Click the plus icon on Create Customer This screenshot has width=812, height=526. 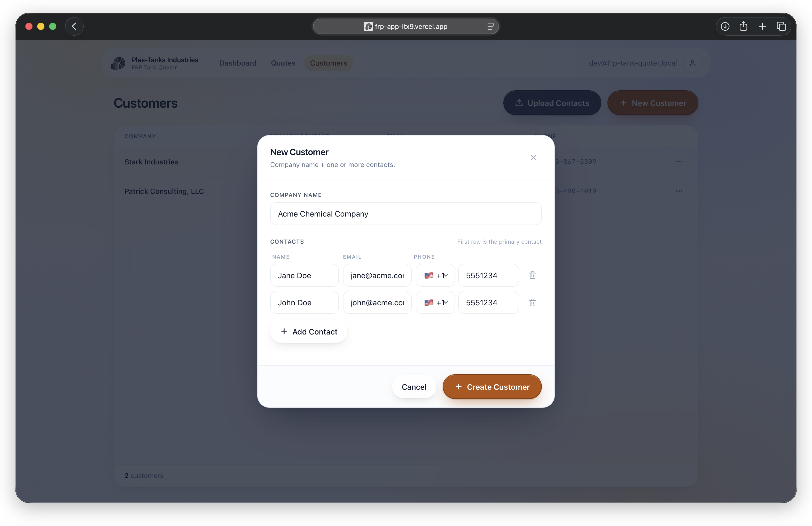pos(458,387)
